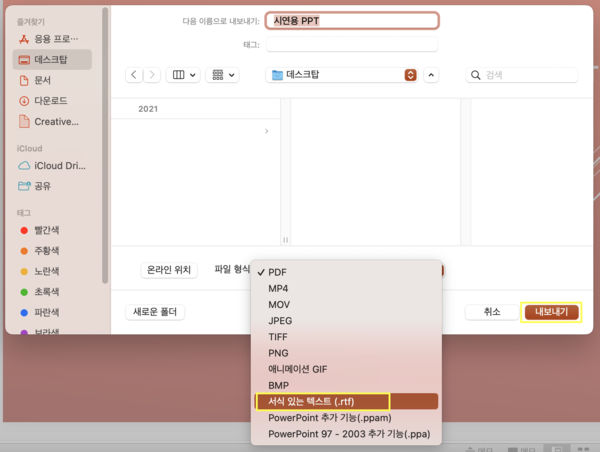Click the tags input field
The width and height of the screenshot is (600, 452).
click(352, 44)
